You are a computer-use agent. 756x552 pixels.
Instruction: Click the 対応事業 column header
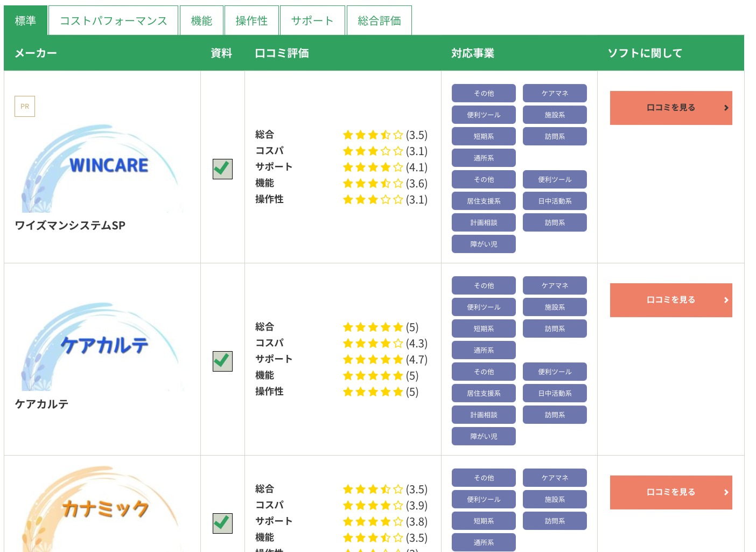coord(473,53)
